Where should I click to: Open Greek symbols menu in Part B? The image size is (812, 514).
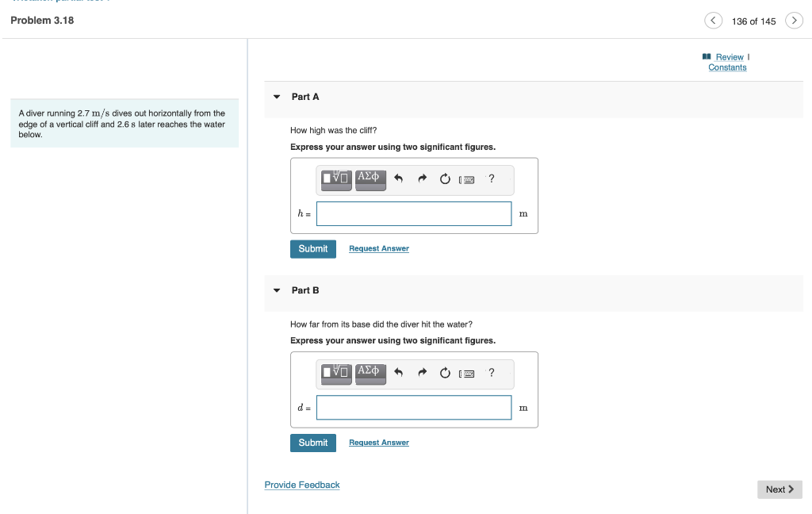click(370, 374)
